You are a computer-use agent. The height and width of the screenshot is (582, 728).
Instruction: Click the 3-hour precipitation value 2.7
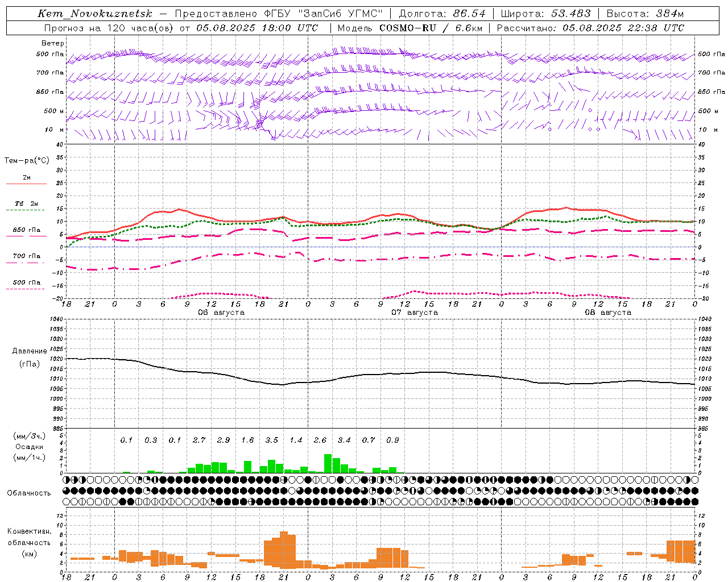click(x=199, y=440)
